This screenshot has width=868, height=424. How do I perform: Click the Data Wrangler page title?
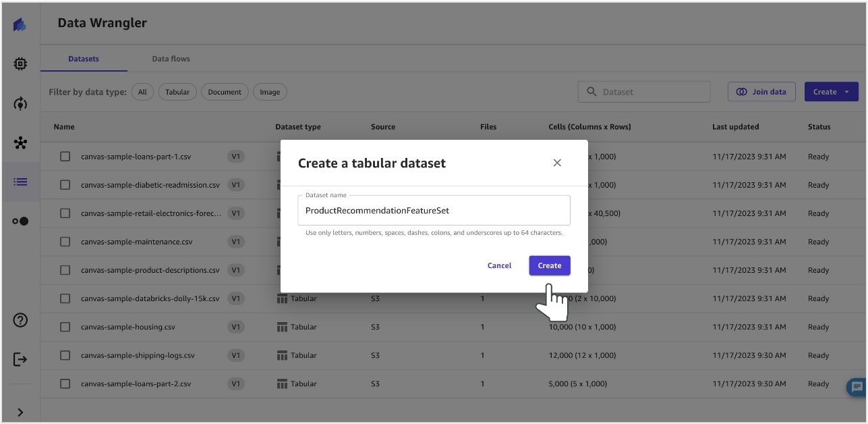click(102, 23)
